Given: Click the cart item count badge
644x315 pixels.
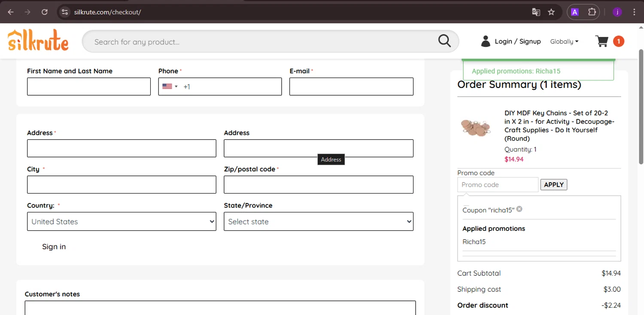Looking at the screenshot, I should click(618, 41).
